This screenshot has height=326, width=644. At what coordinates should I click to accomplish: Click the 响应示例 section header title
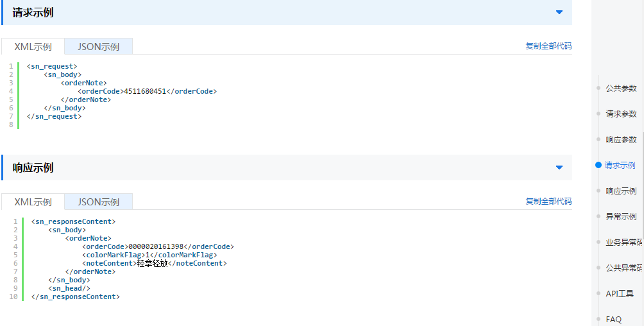(x=33, y=167)
